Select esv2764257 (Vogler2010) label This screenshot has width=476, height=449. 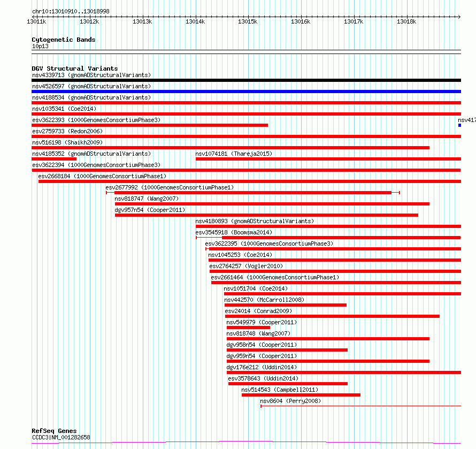[x=246, y=266]
